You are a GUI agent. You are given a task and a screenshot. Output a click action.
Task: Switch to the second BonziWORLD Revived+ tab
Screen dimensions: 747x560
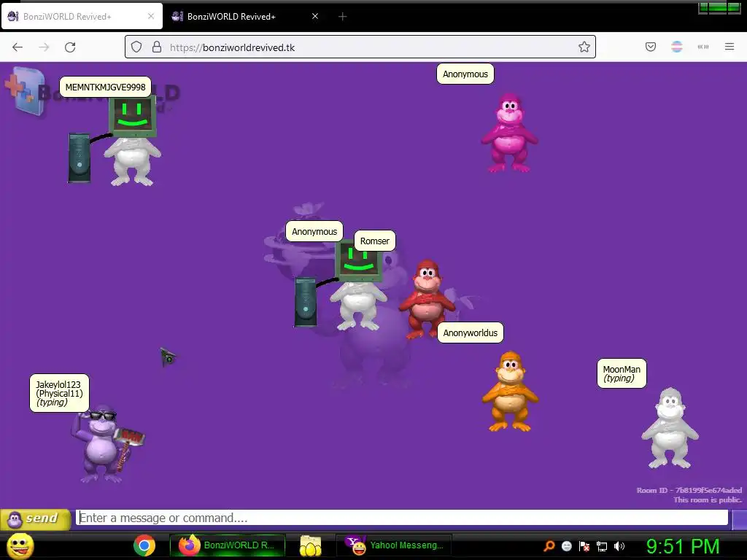coord(245,17)
